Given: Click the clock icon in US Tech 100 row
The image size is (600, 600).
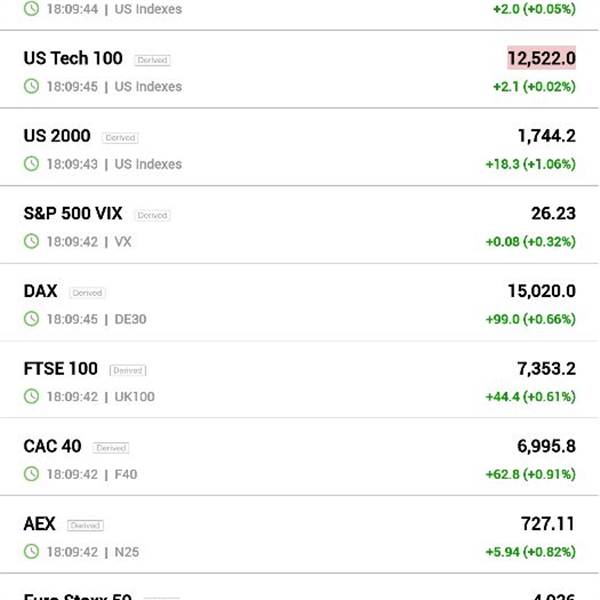Looking at the screenshot, I should [31, 86].
